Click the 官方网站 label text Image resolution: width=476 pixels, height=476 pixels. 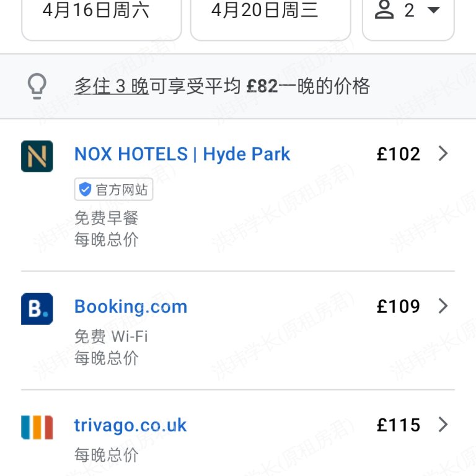coord(121,190)
